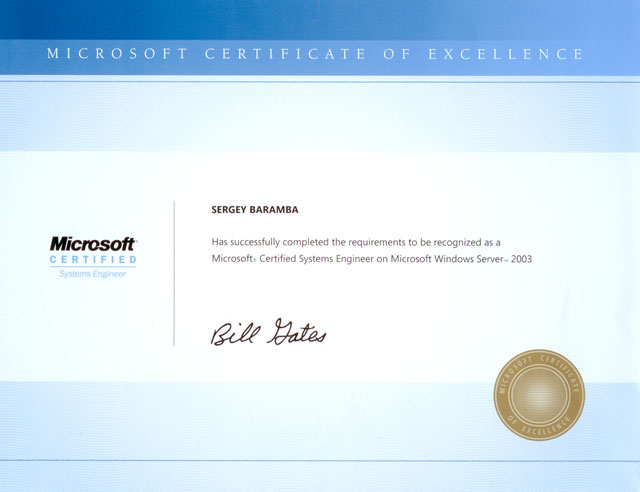The height and width of the screenshot is (492, 640).
Task: Click the header text MICROSOFT CERTIFICATE OF EXCELLENCE
Action: click(x=315, y=54)
